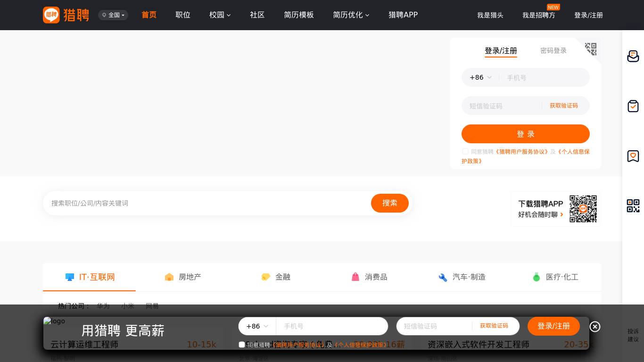Open the message icon in right sidebar
This screenshot has width=644, height=362.
click(633, 56)
